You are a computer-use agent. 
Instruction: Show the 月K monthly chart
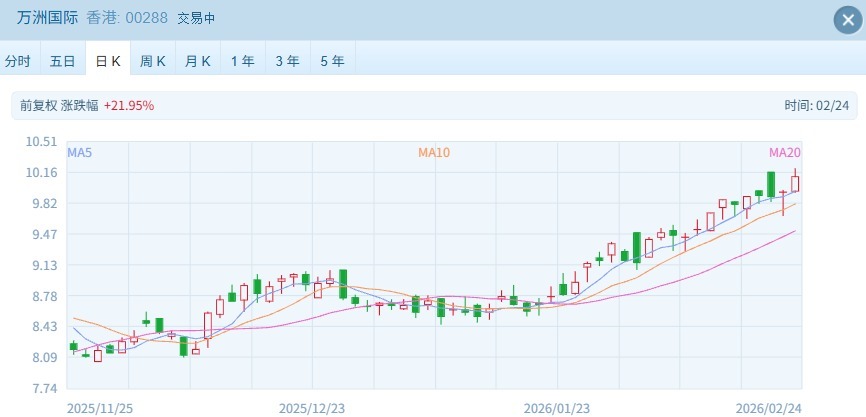point(198,61)
